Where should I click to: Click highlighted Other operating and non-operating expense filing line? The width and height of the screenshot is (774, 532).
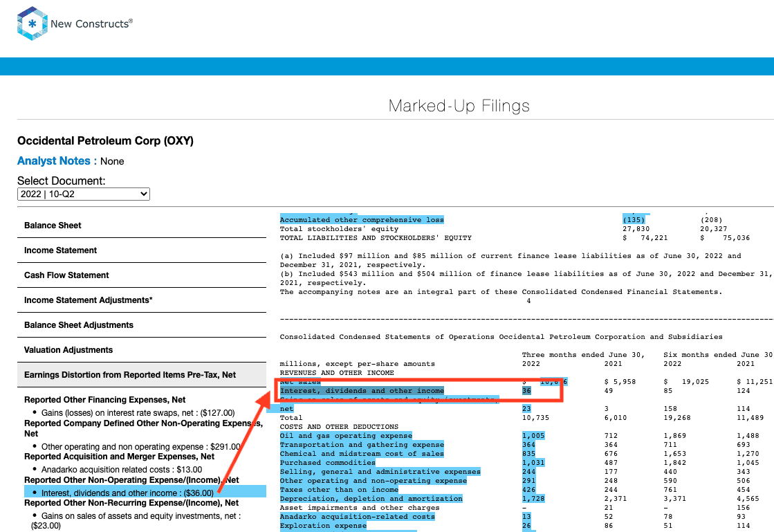374,481
